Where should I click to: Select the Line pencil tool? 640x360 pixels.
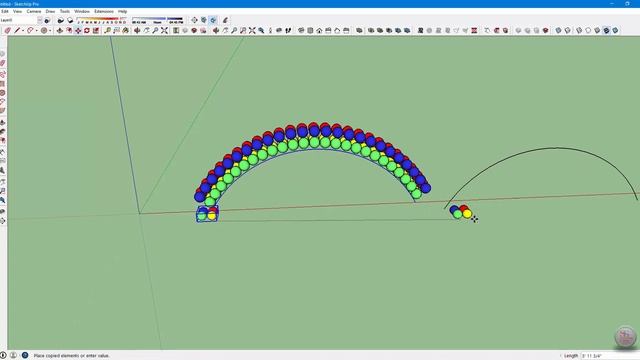coord(17,30)
